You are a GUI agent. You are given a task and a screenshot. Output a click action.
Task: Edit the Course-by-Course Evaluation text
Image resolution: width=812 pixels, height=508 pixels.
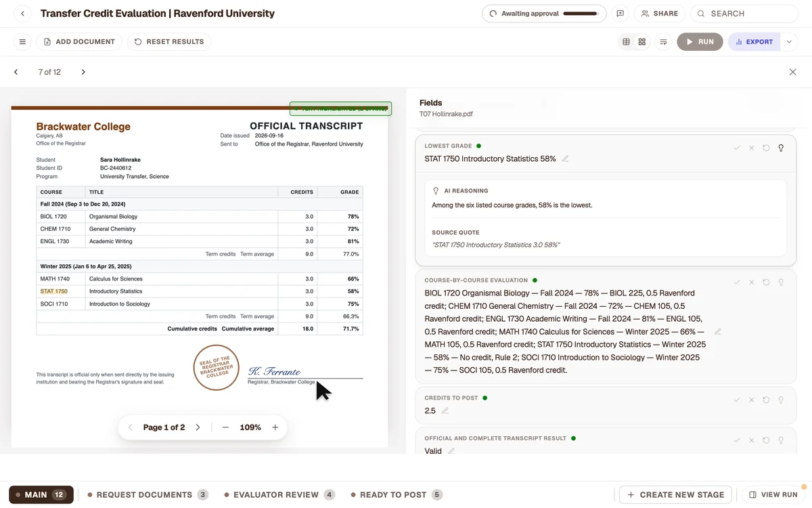point(718,332)
